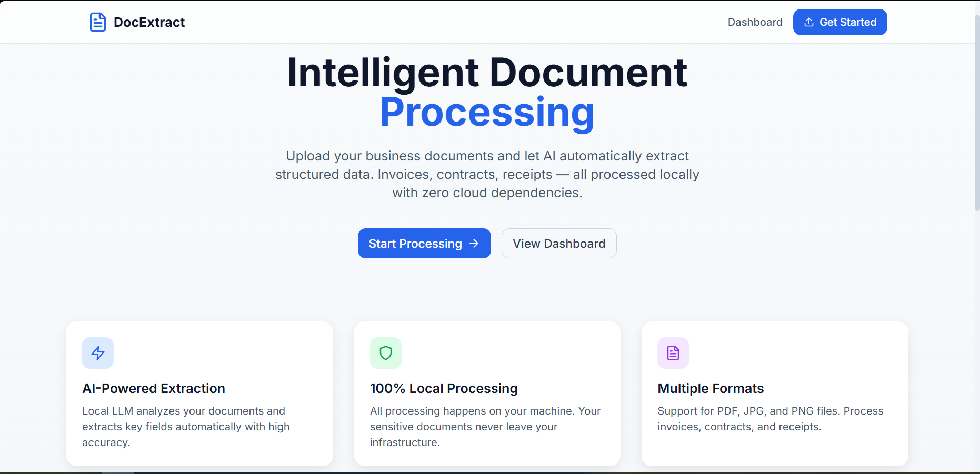This screenshot has height=474, width=980.
Task: Click the Start Processing button
Action: (x=424, y=243)
